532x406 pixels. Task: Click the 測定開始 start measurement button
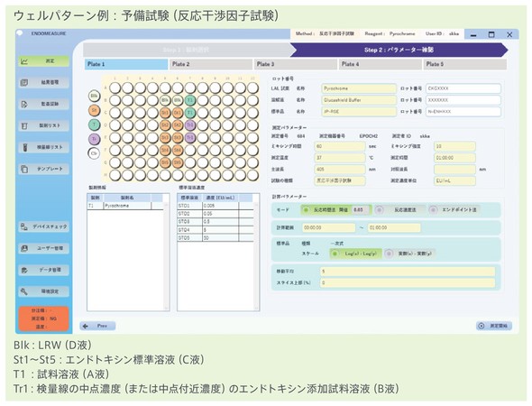[x=494, y=326]
